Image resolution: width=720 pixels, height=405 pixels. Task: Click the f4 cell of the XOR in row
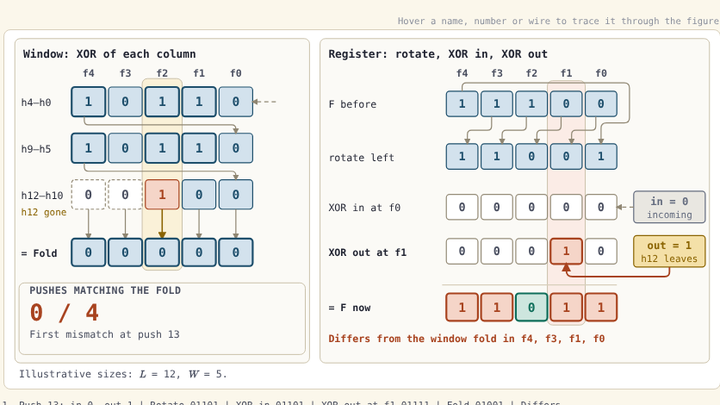462,207
